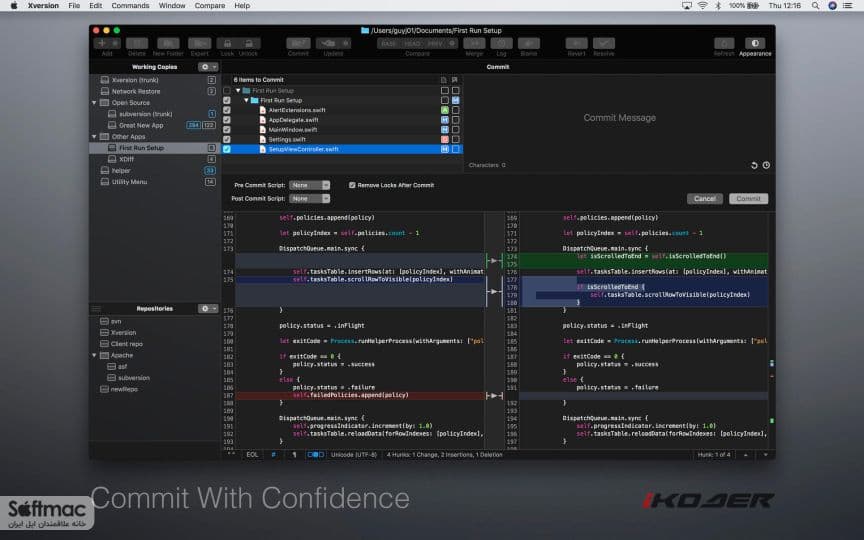Click the Revert toolbar icon
The width and height of the screenshot is (864, 540).
click(x=576, y=44)
